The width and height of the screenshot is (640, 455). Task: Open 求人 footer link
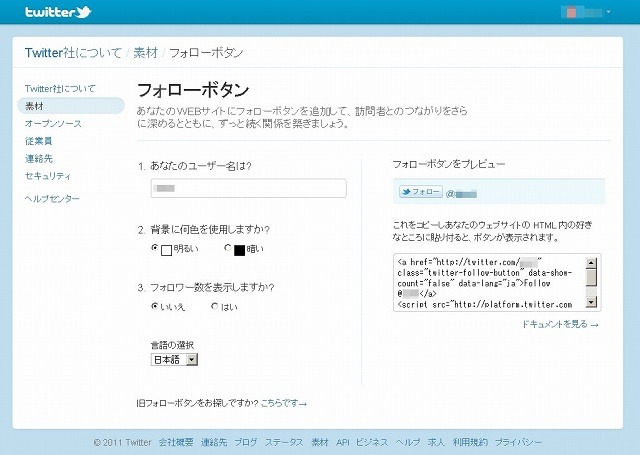click(436, 442)
